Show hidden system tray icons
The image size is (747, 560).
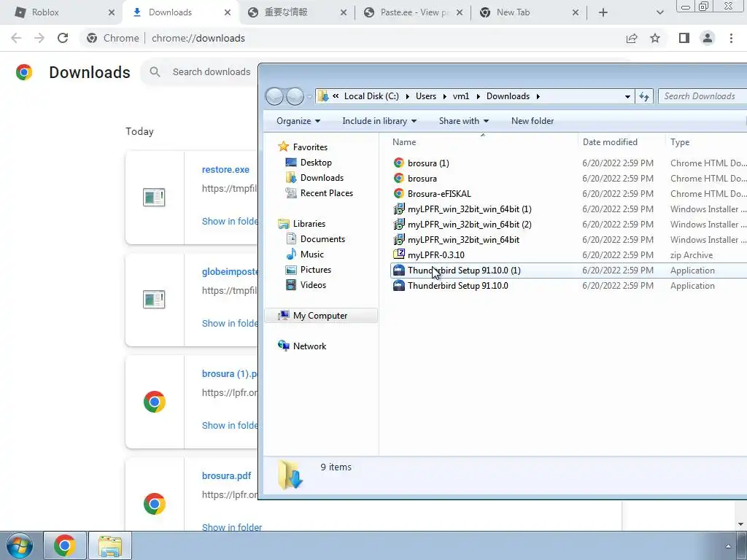pyautogui.click(x=728, y=545)
